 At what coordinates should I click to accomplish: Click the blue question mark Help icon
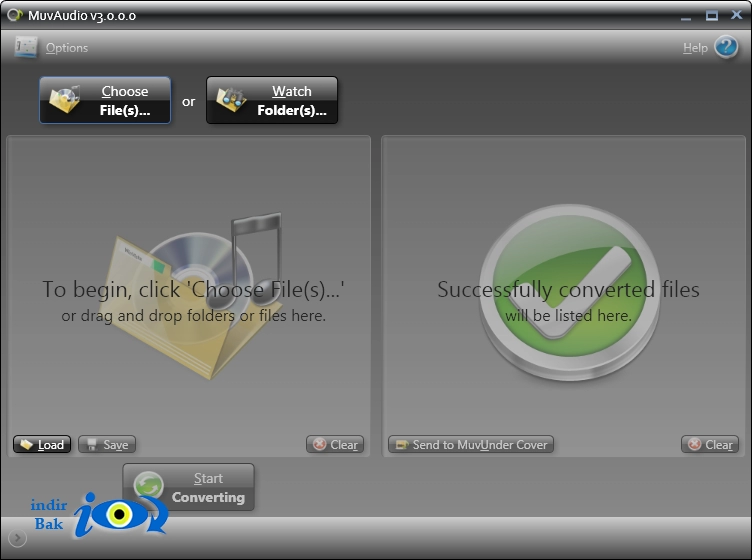pos(726,47)
